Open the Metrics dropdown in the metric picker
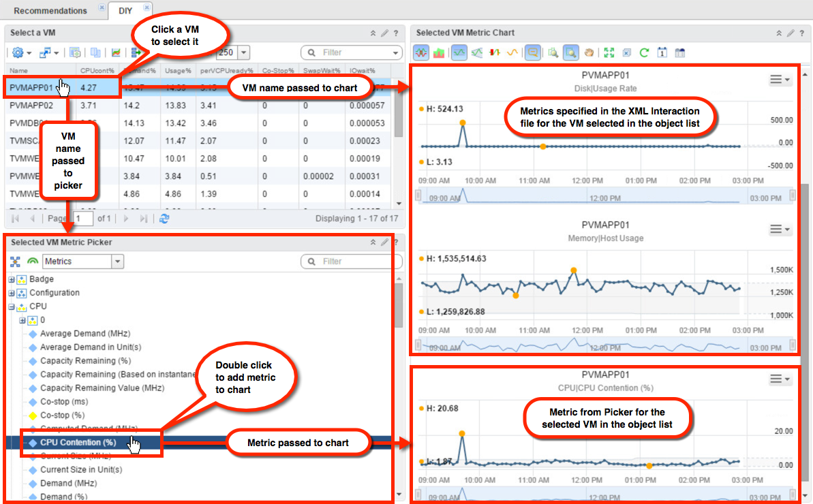813x504 pixels. coord(117,261)
